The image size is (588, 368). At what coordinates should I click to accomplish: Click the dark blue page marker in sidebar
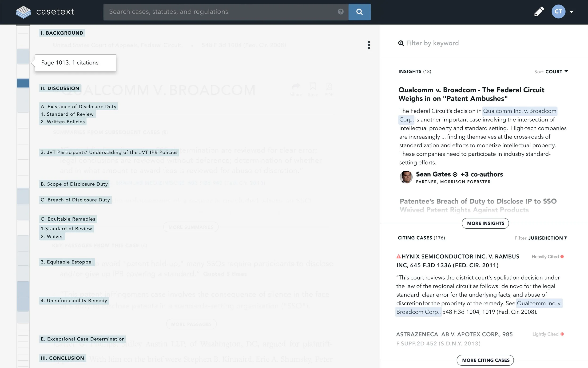[x=23, y=83]
